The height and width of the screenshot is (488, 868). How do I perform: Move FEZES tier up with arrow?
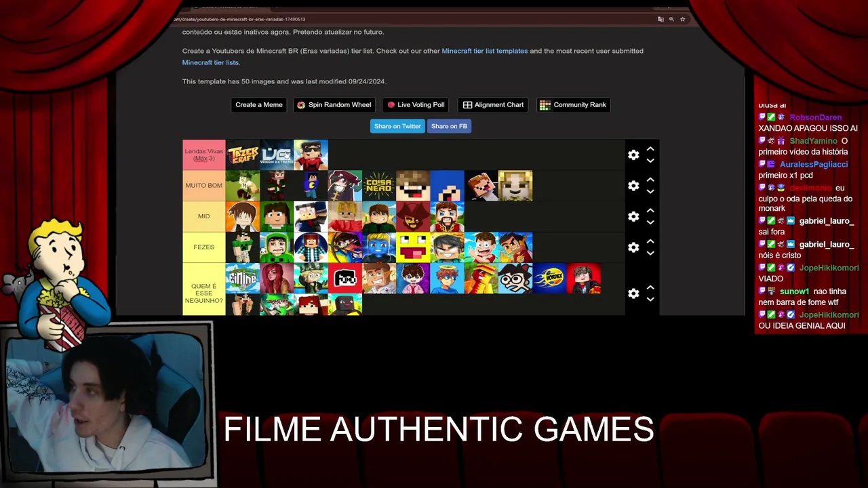click(x=650, y=241)
